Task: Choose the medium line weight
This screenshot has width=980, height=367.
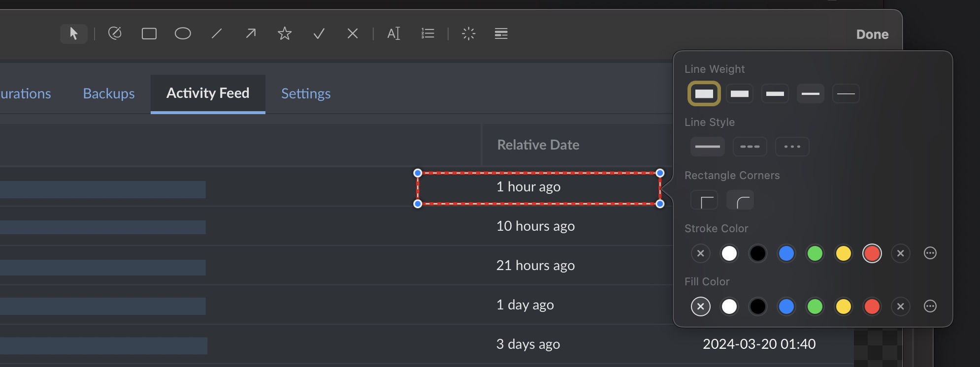Action: (x=775, y=93)
